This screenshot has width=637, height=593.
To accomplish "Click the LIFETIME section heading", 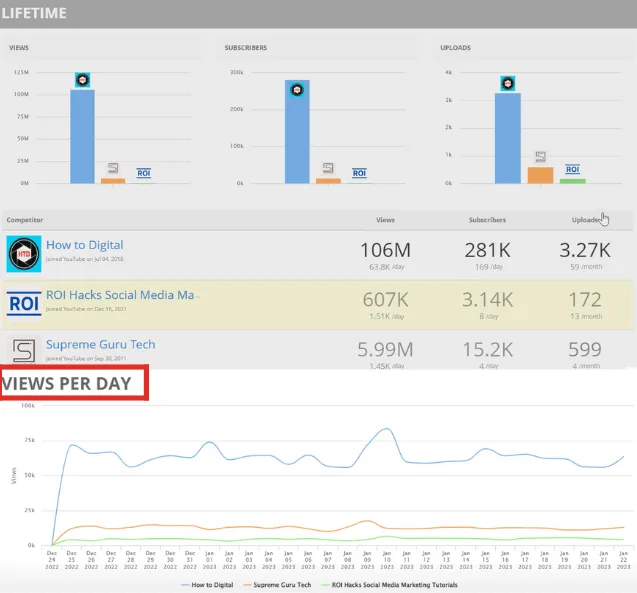I will point(34,13).
